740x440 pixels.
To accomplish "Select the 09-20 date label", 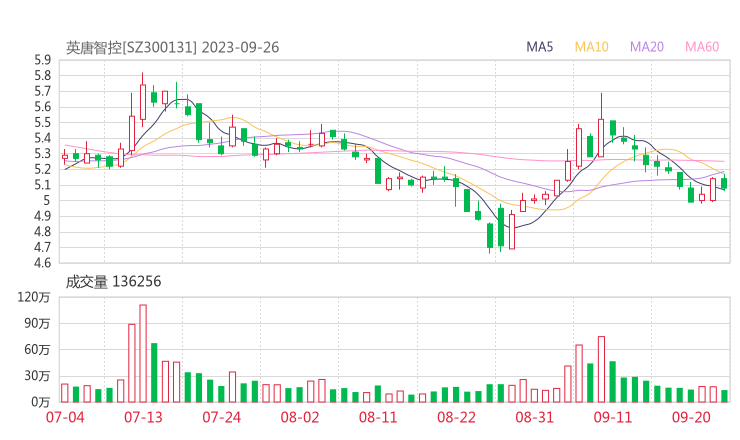I will pyautogui.click(x=691, y=417).
